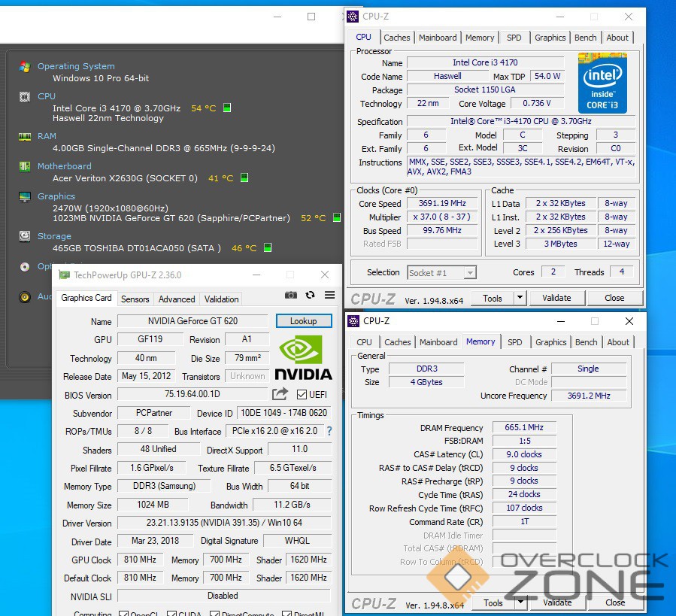Click the Storage section heading in Speccy
676x616 pixels.
[x=54, y=236]
